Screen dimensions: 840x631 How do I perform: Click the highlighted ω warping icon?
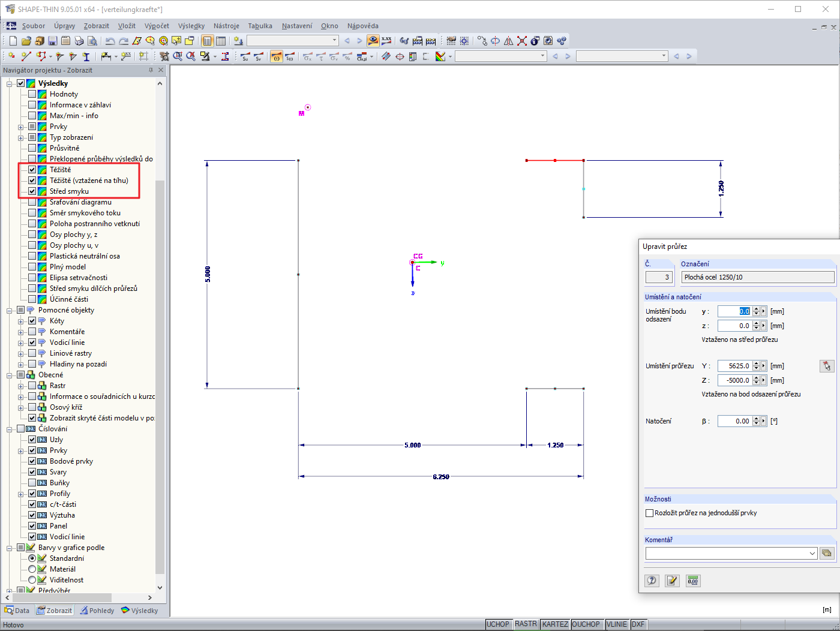[x=277, y=56]
